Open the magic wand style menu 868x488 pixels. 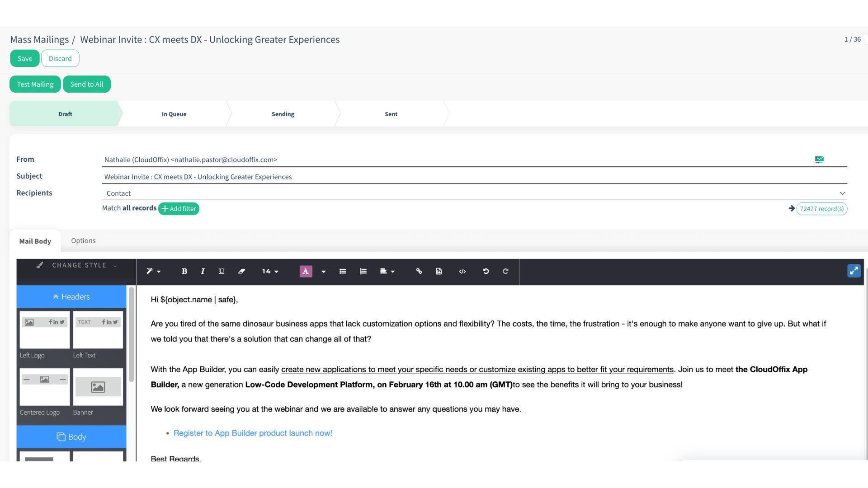(x=153, y=272)
